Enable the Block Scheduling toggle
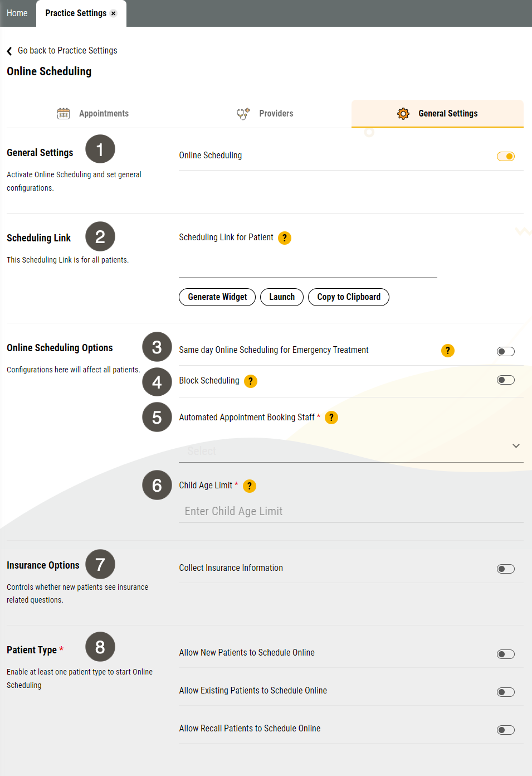 [506, 380]
